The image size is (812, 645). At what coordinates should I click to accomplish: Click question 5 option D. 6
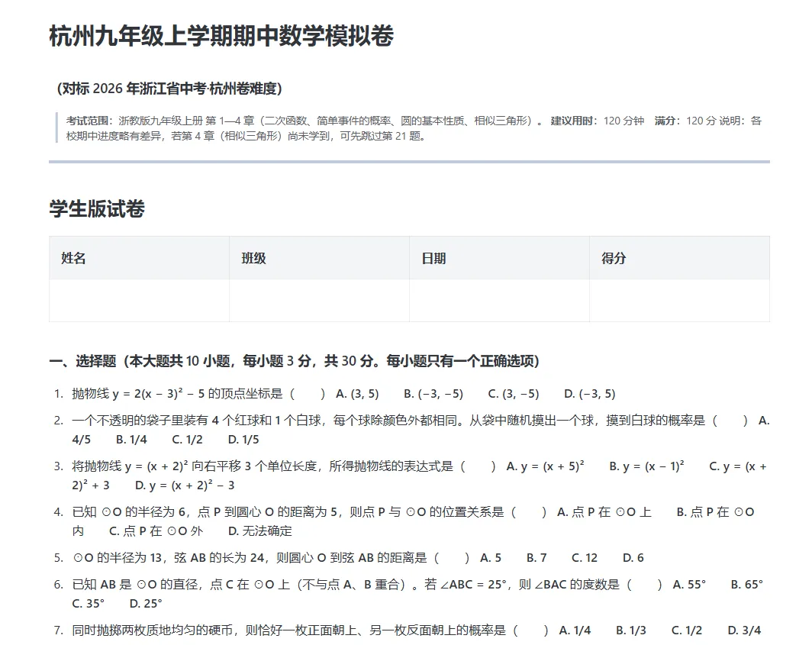(x=633, y=558)
